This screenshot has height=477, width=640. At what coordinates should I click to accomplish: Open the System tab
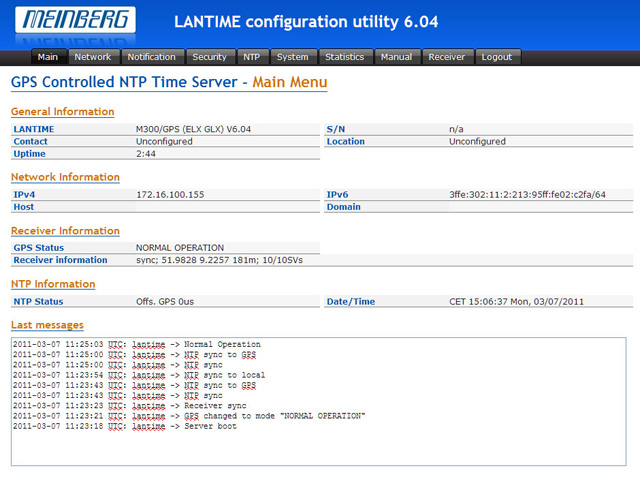[x=293, y=57]
